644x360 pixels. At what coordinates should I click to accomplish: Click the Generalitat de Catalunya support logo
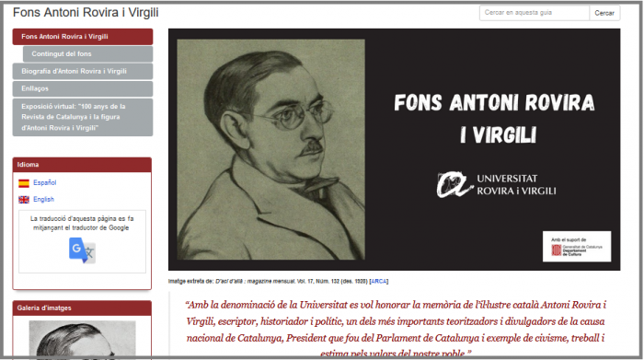pyautogui.click(x=577, y=247)
